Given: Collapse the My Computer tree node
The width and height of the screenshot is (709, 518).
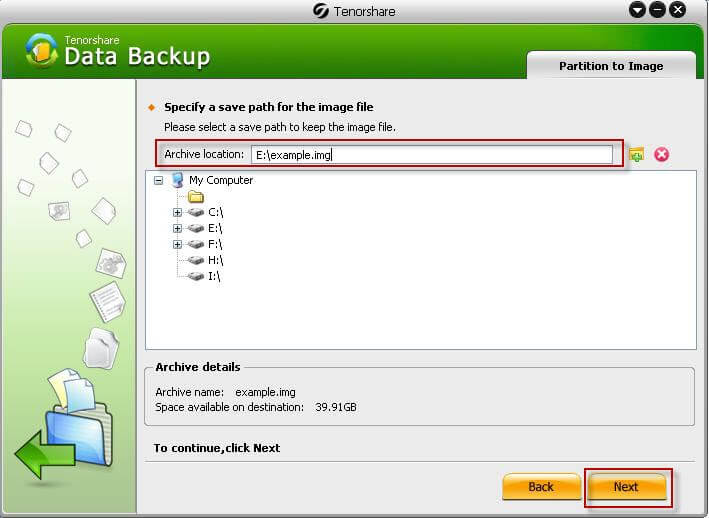Looking at the screenshot, I should point(158,181).
